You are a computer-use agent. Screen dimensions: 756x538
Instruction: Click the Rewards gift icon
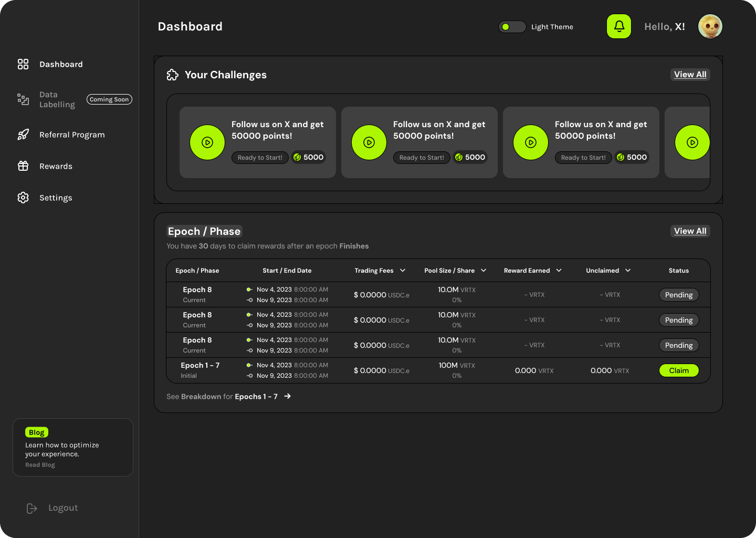[23, 166]
